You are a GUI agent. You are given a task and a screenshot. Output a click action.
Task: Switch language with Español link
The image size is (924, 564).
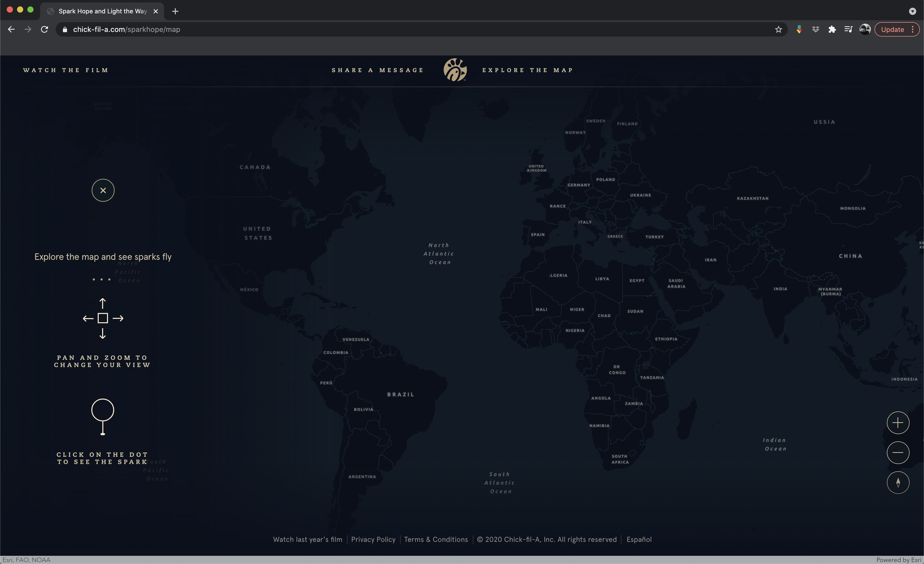(639, 539)
